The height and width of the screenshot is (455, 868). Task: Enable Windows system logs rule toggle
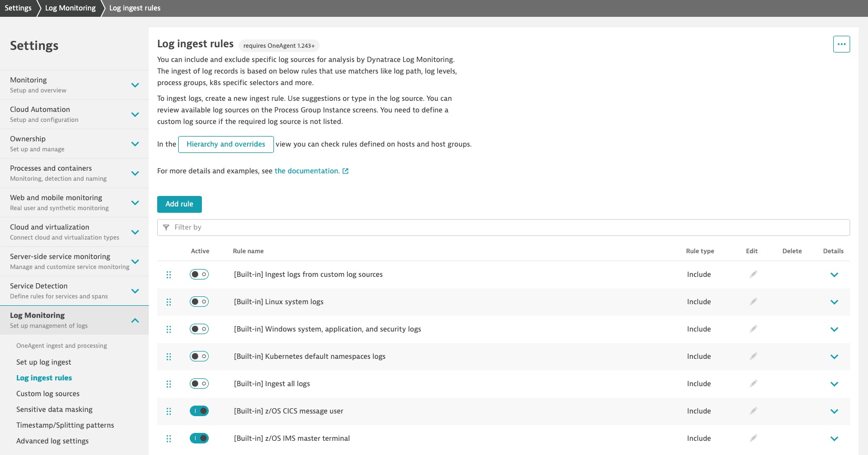(199, 329)
